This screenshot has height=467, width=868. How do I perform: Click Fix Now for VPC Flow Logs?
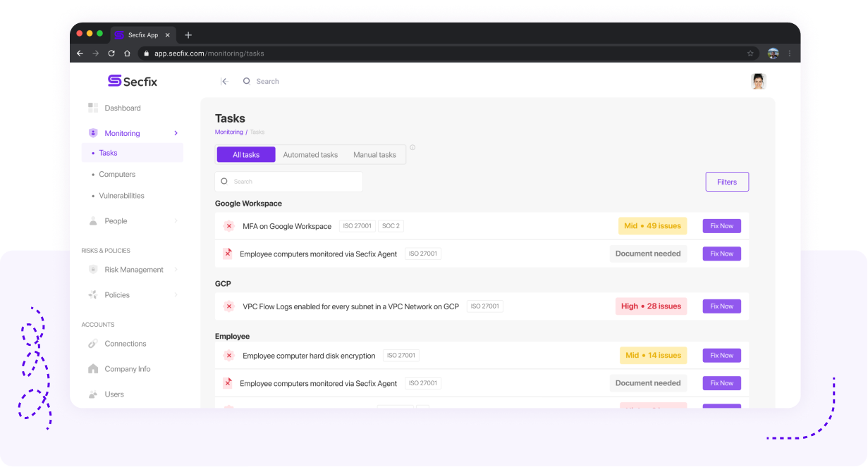tap(721, 306)
